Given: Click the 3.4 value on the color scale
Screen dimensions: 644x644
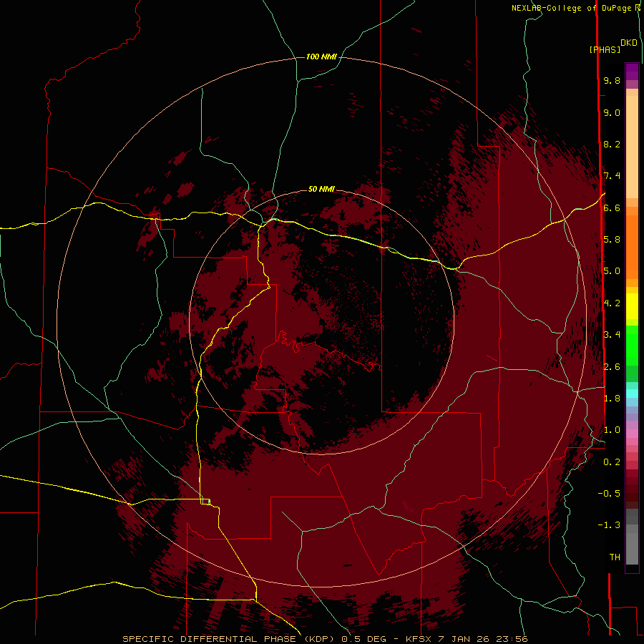Looking at the screenshot, I should (612, 334).
